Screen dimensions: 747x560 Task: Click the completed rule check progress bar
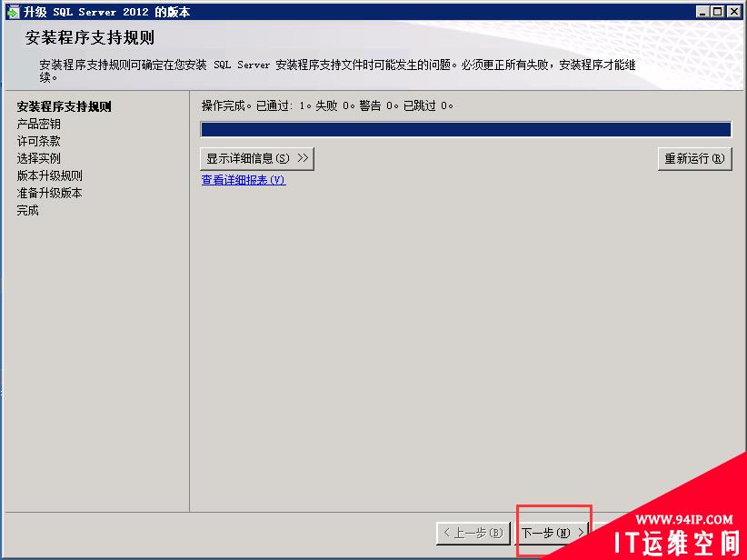pos(466,129)
